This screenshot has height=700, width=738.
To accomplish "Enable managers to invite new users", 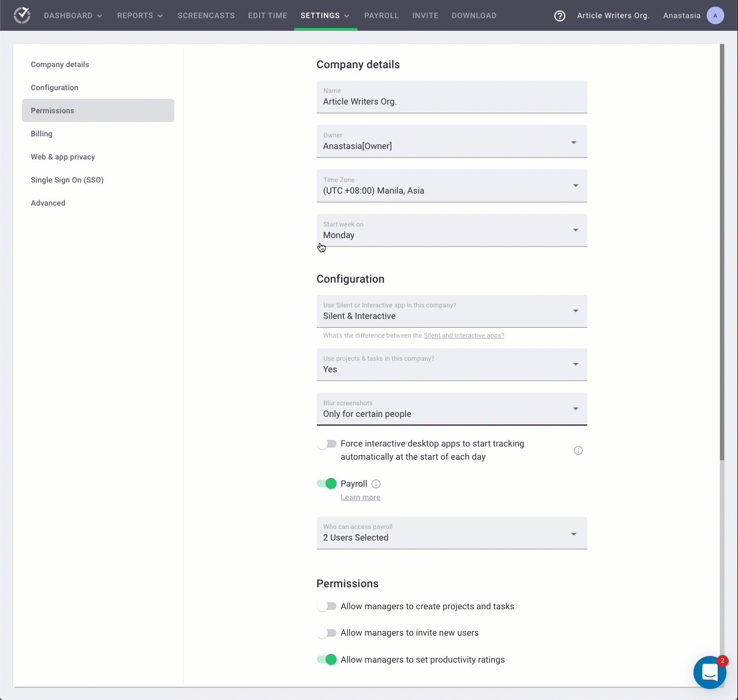I will tap(327, 633).
